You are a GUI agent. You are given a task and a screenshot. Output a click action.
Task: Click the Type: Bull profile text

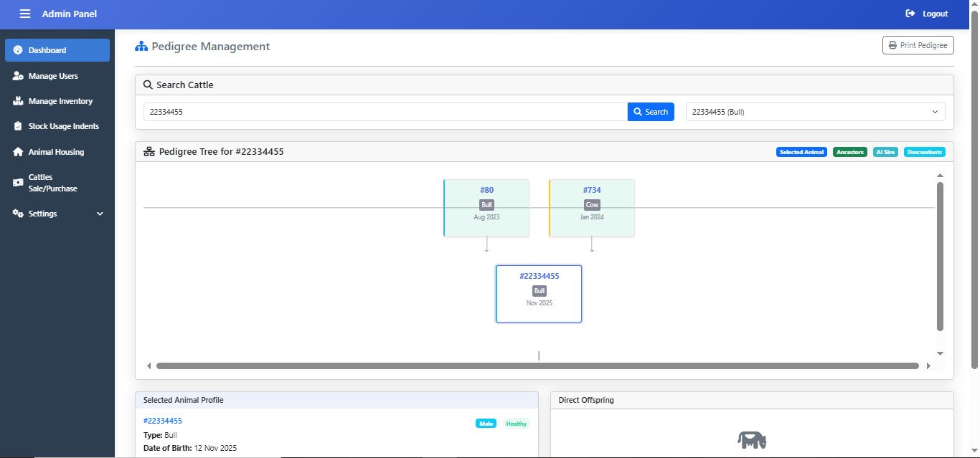coord(160,435)
